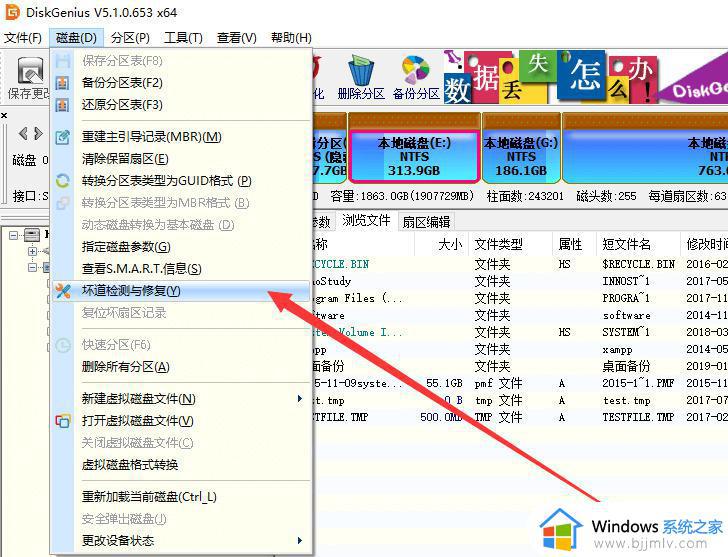This screenshot has width=728, height=557.
Task: Select the INNOST~1 folder row
Action: (x=520, y=281)
